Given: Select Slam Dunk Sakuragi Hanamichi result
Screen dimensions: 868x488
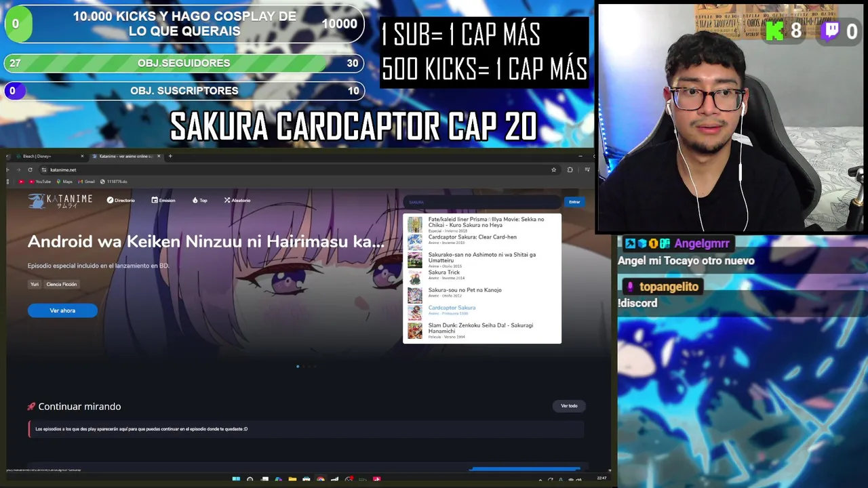Looking at the screenshot, I should [482, 330].
